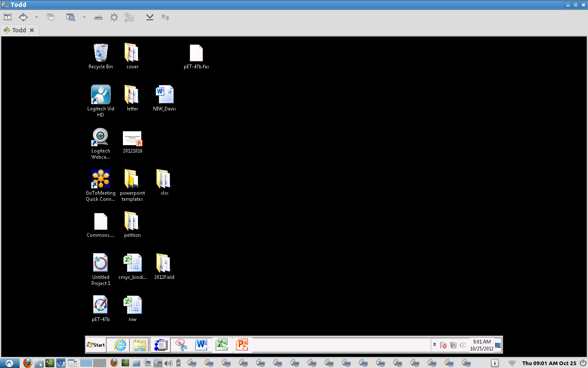Open the Windows Start button
Image resolution: width=588 pixels, height=368 pixels.
[96, 345]
